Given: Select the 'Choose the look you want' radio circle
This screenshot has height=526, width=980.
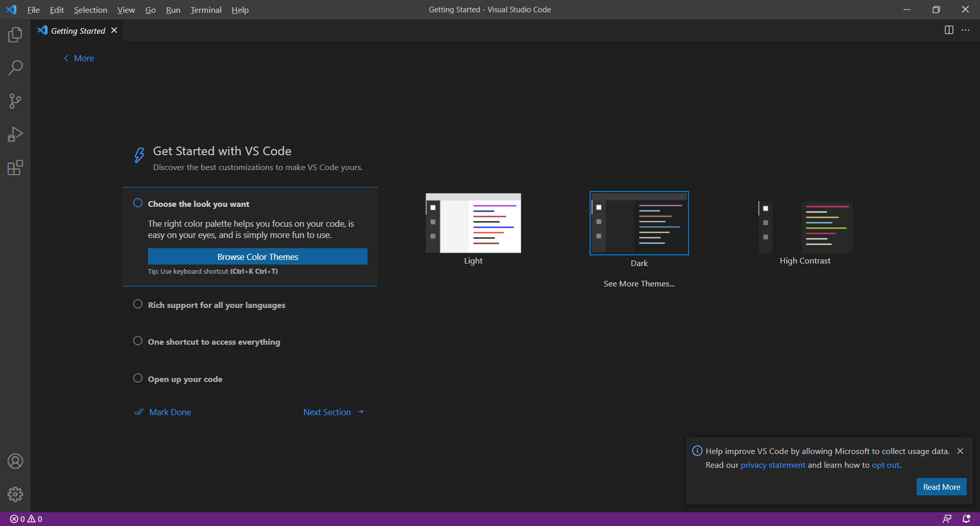Looking at the screenshot, I should click(138, 203).
